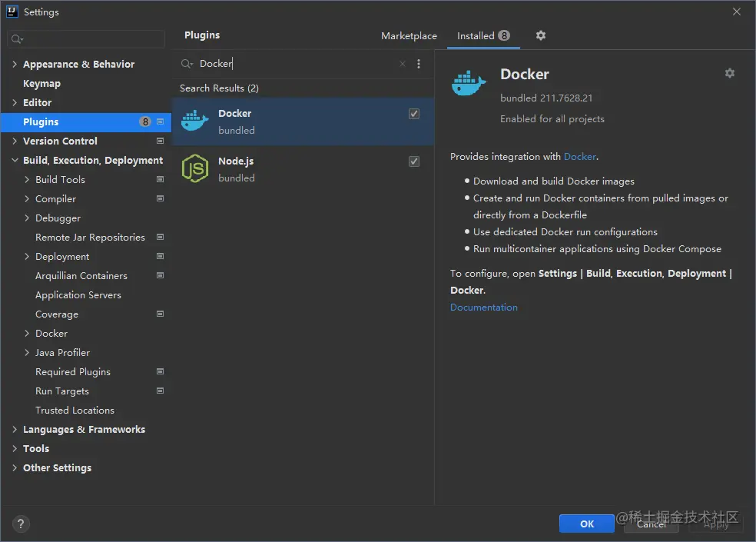Expand the Java Profiler node
This screenshot has width=756, height=542.
point(27,352)
